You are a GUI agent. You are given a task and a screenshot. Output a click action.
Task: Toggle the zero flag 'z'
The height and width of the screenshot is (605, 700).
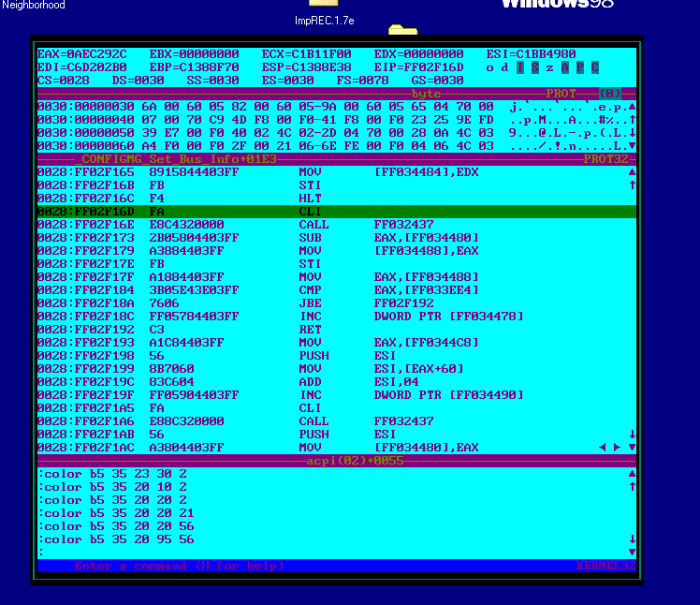pos(550,67)
